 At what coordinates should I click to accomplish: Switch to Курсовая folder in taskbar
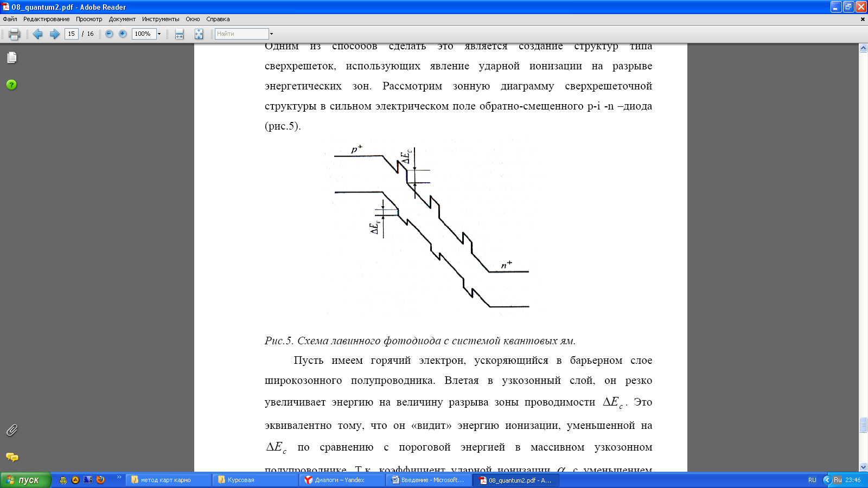255,480
